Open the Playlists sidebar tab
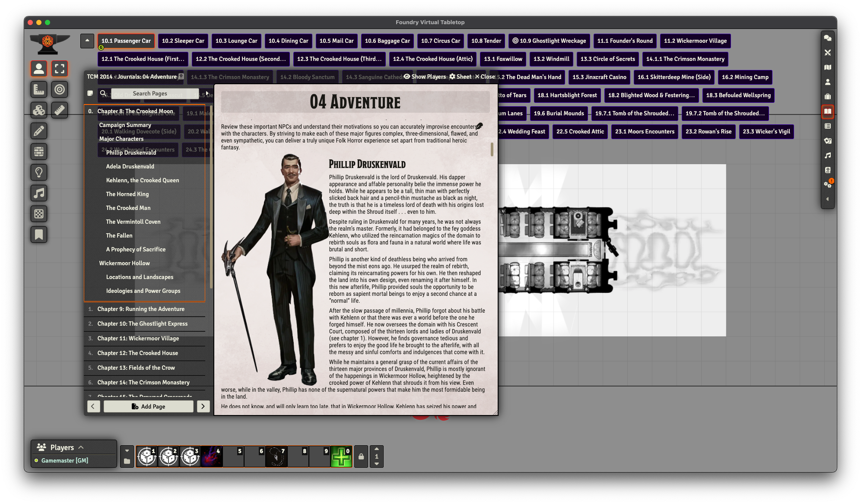 click(x=827, y=155)
